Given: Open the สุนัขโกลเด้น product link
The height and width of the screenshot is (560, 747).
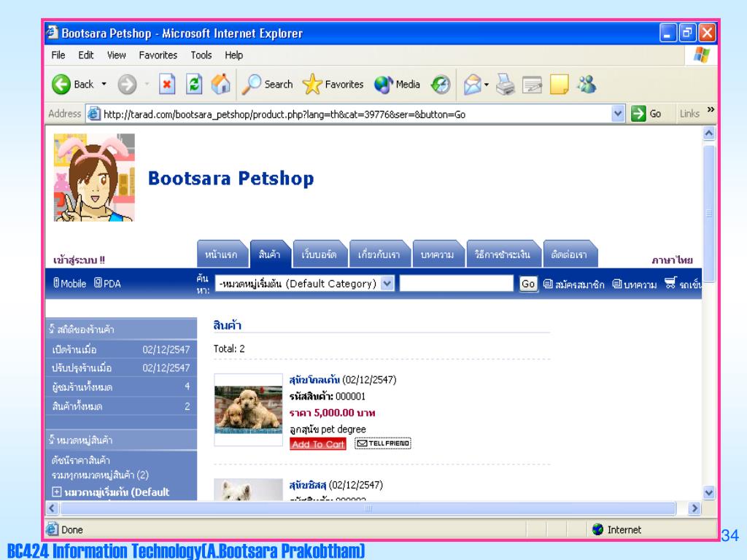Looking at the screenshot, I should click(x=314, y=379).
